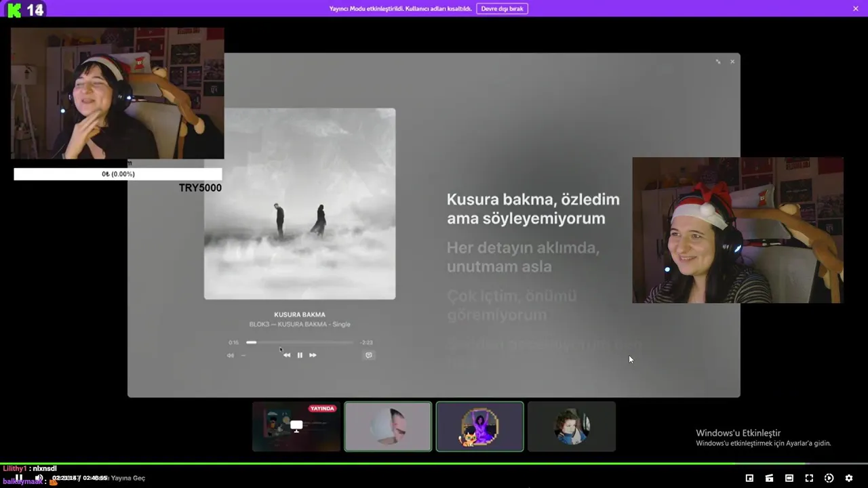Screen dimensions: 868x488
Task: Close the music player lyrics window
Action: [732, 62]
